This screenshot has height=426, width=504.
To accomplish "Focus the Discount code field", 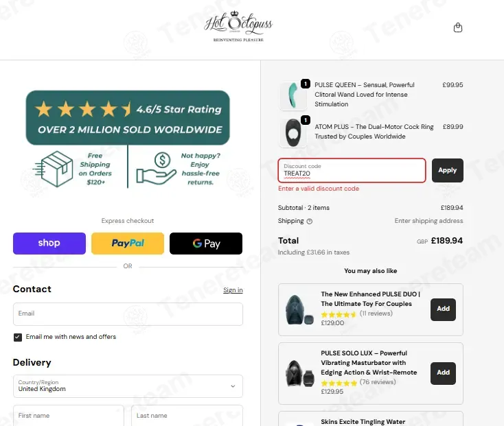I will (352, 170).
